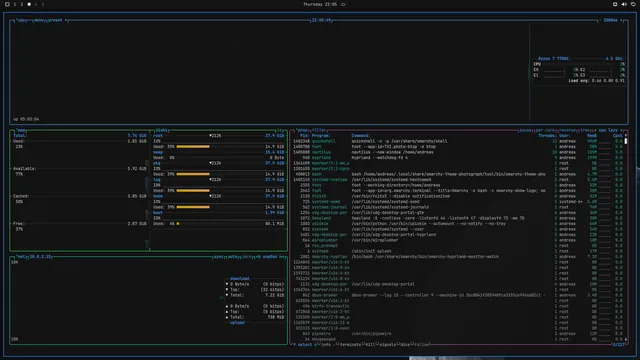Viewport: 640px width, 360px height.
Task: Click the proc box title label
Action: click(x=302, y=130)
